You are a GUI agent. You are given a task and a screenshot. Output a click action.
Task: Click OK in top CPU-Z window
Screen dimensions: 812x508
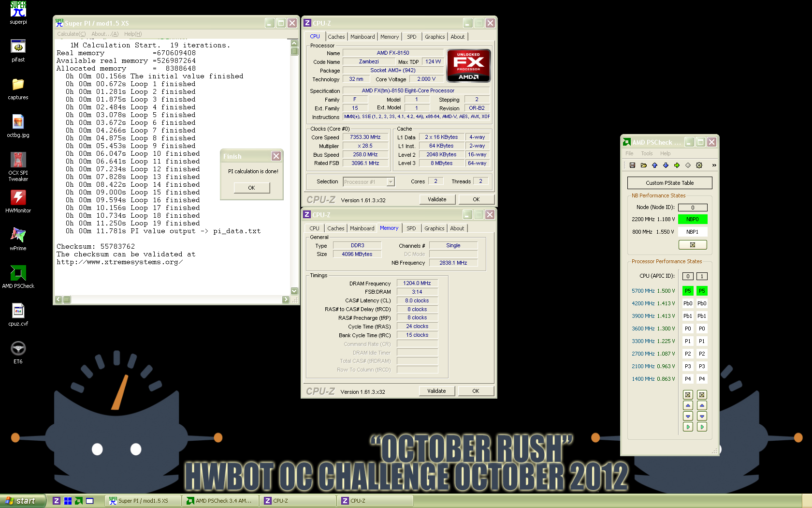point(476,199)
